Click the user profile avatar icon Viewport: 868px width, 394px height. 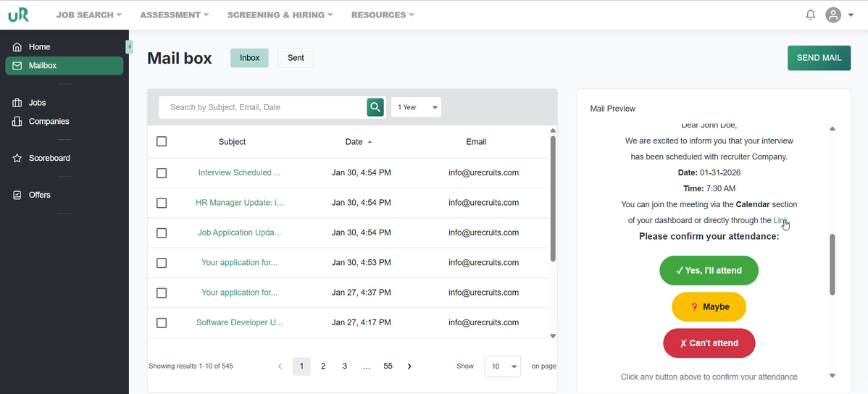[x=834, y=15]
